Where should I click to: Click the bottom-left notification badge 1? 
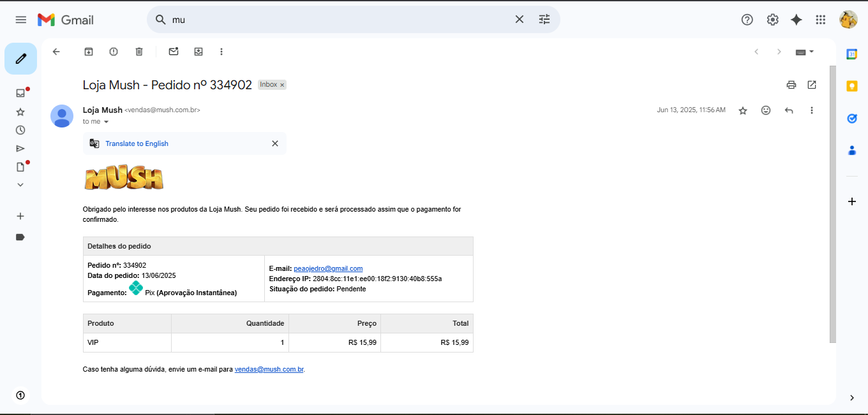(20, 395)
